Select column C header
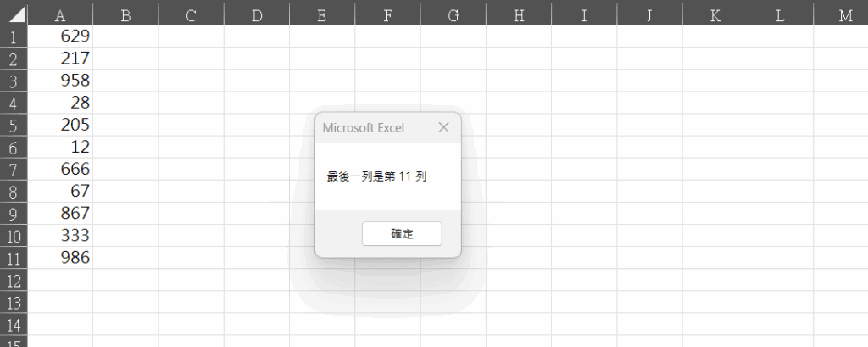 [191, 14]
